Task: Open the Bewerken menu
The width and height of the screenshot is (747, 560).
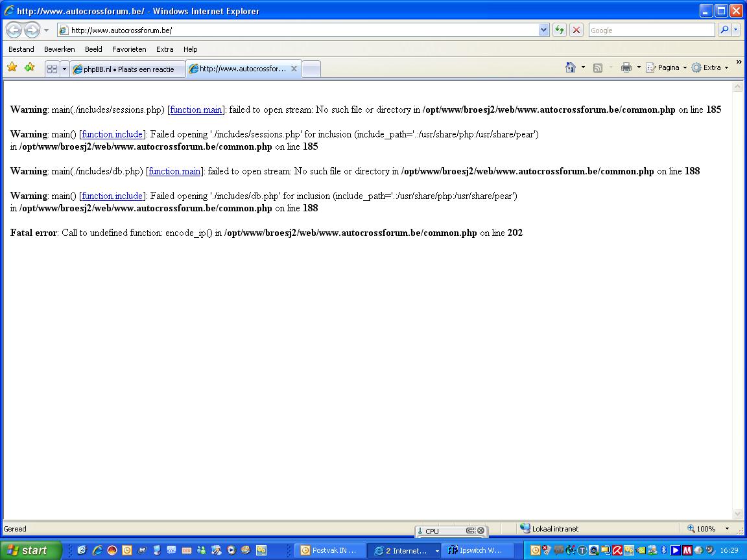Action: pos(59,49)
